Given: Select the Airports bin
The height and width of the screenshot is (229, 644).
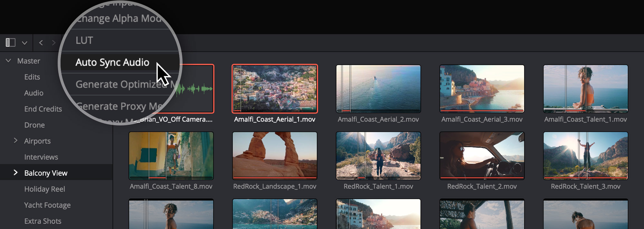Looking at the screenshot, I should 37,141.
